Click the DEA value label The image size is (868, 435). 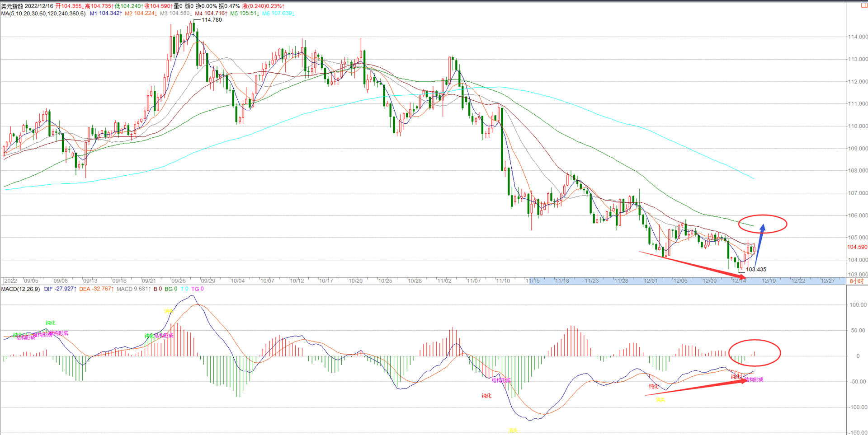pos(96,289)
